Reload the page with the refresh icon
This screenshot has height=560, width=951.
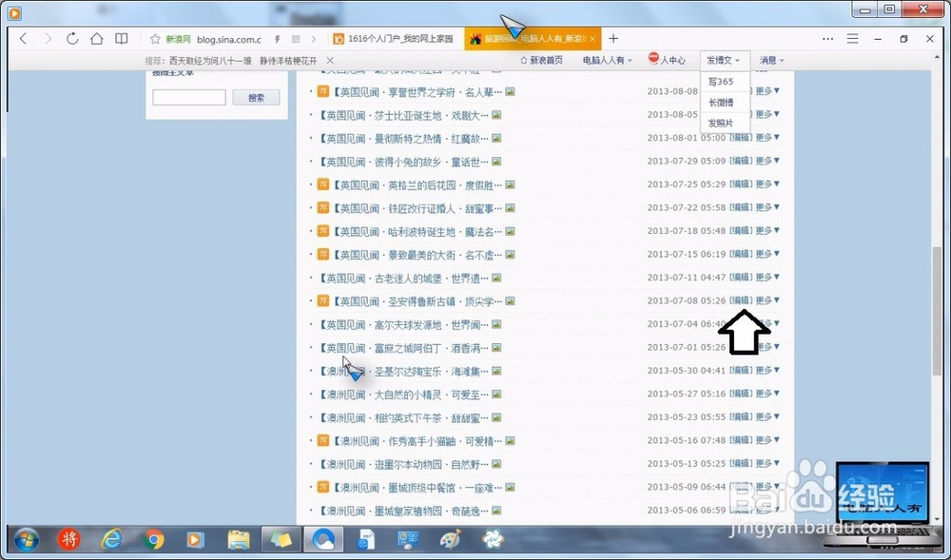(72, 39)
